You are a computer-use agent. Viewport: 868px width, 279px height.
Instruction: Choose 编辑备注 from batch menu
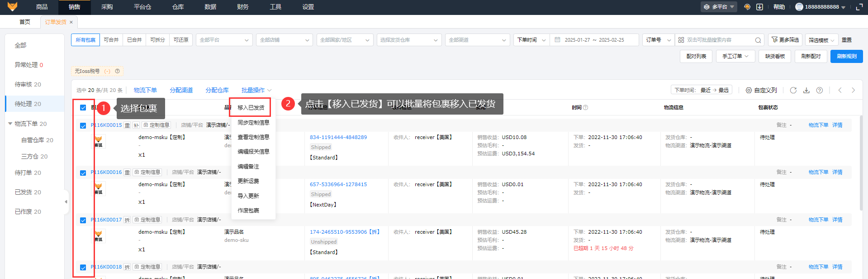(x=248, y=166)
